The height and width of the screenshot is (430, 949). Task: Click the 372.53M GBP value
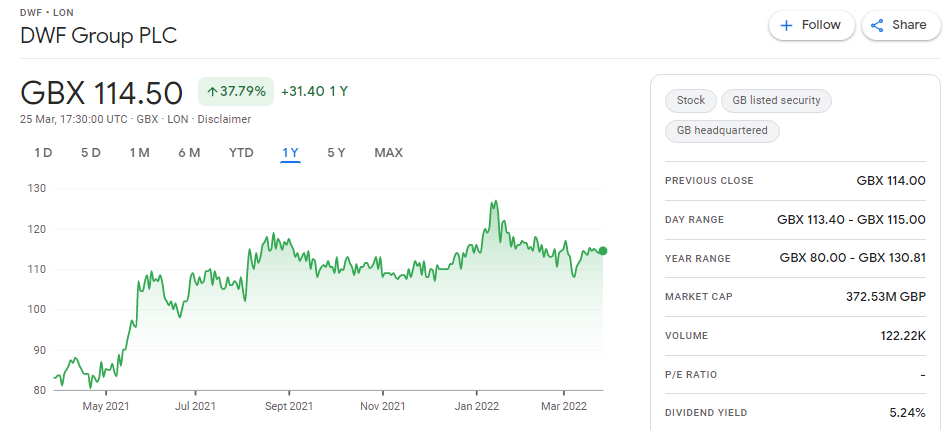[886, 297]
